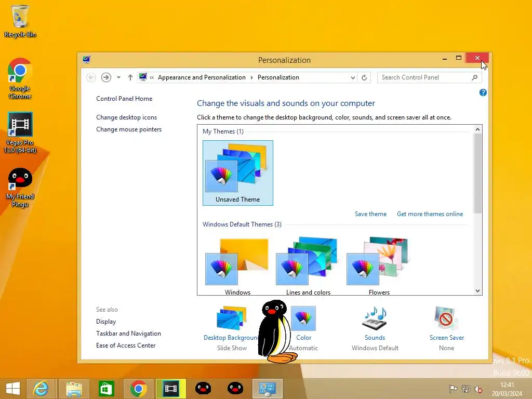The width and height of the screenshot is (532, 399).
Task: Click the first Pingu taskbar icon
Action: [203, 389]
